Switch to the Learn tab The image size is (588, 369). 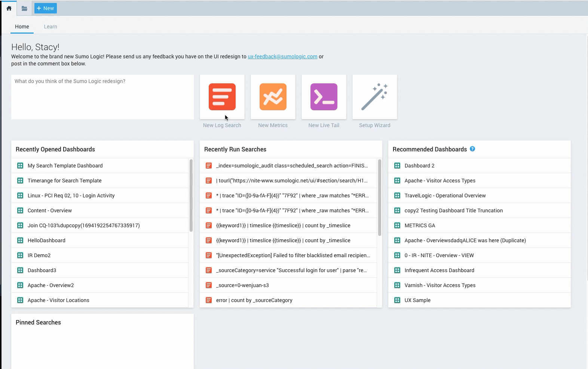pyautogui.click(x=50, y=27)
